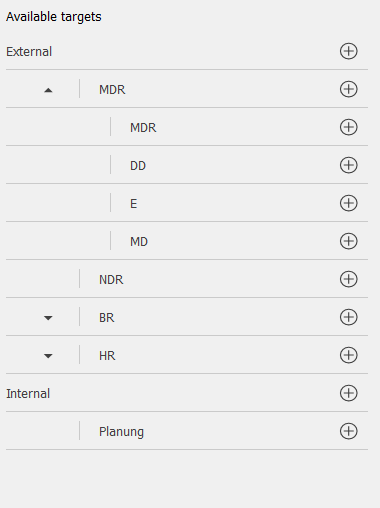Image resolution: width=380 pixels, height=508 pixels.
Task: Add the BR target
Action: click(x=349, y=317)
